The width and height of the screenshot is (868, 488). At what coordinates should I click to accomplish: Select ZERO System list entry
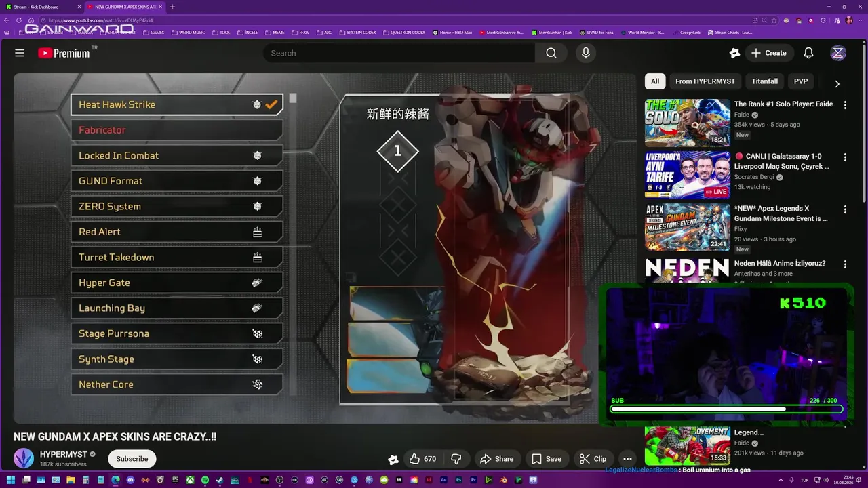click(177, 206)
